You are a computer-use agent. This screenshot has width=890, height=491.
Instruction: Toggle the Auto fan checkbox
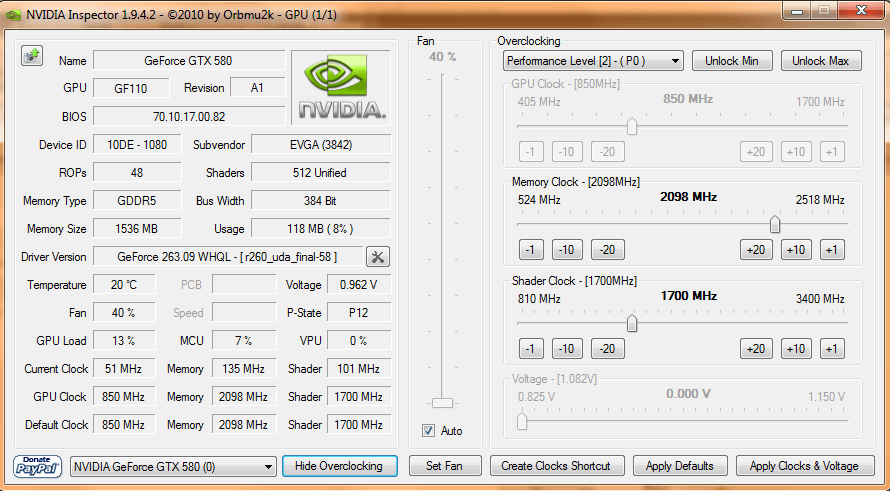pos(429,431)
